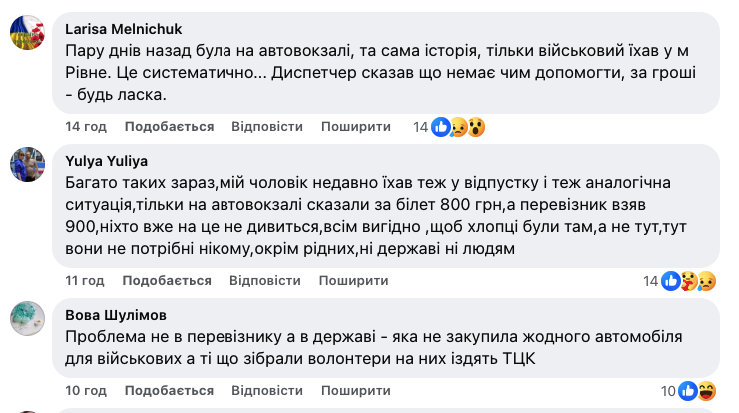Open the 11 год timestamp on Yulya's comment

click(x=86, y=281)
